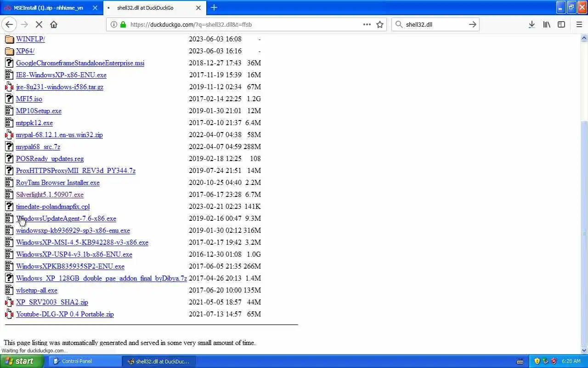Open a new tab with plus button
The image size is (588, 368).
(x=214, y=7)
